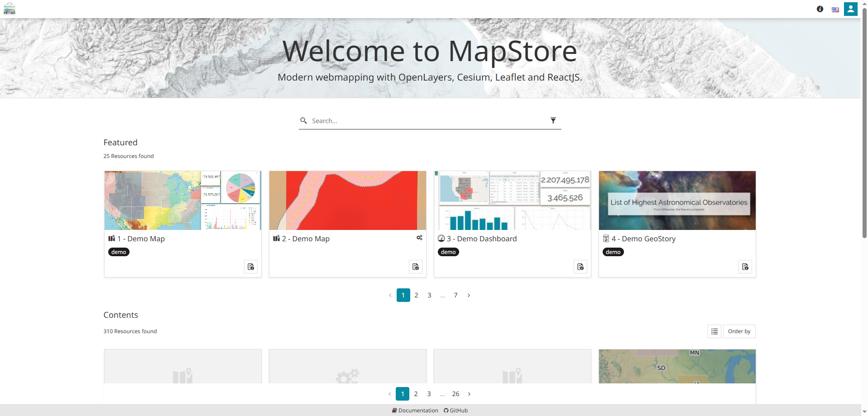Open the GitHub footer link
Viewport: 868px width, 416px height.
pyautogui.click(x=456, y=411)
